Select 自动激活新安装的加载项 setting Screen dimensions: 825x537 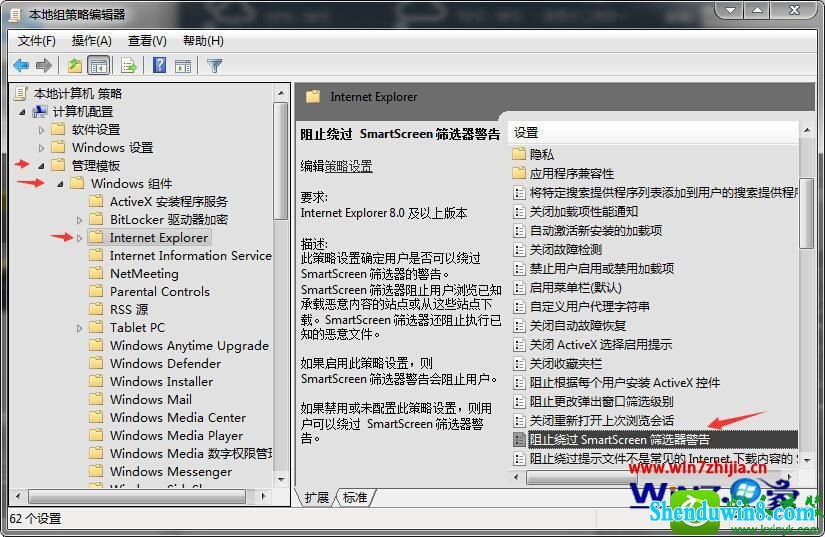(596, 230)
